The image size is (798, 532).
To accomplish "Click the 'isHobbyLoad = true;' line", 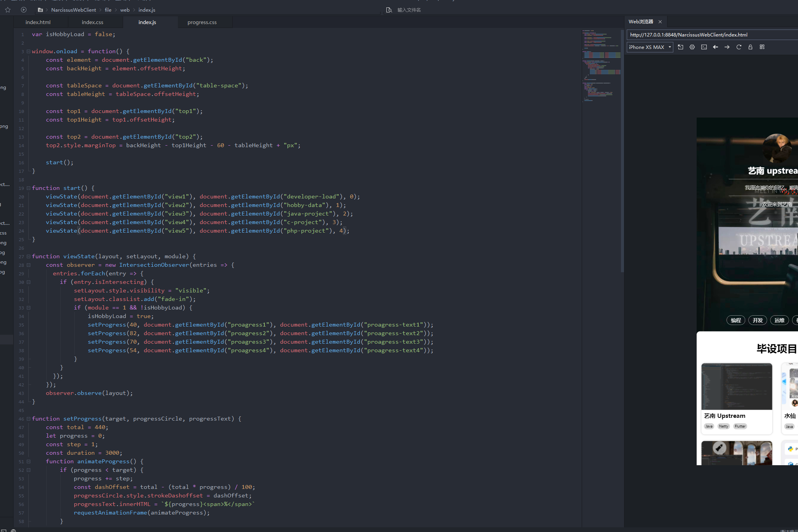I will [x=121, y=316].
